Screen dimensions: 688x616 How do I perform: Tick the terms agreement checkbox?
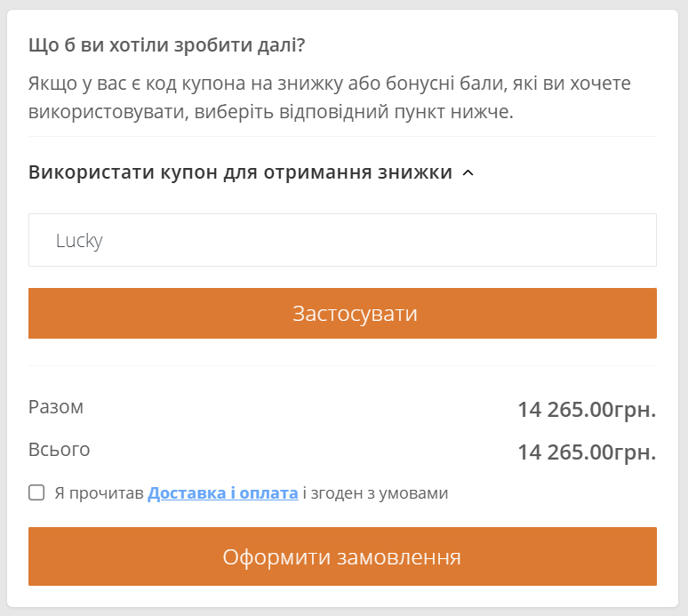point(36,492)
